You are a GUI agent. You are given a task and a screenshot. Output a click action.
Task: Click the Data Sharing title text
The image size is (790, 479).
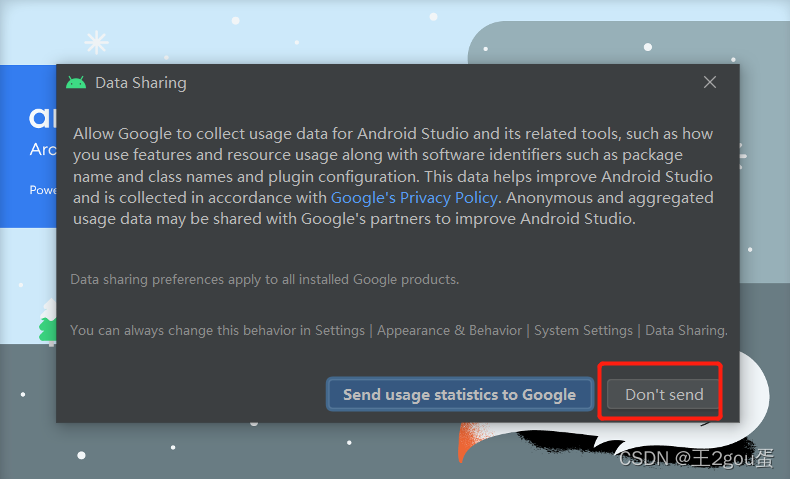141,83
